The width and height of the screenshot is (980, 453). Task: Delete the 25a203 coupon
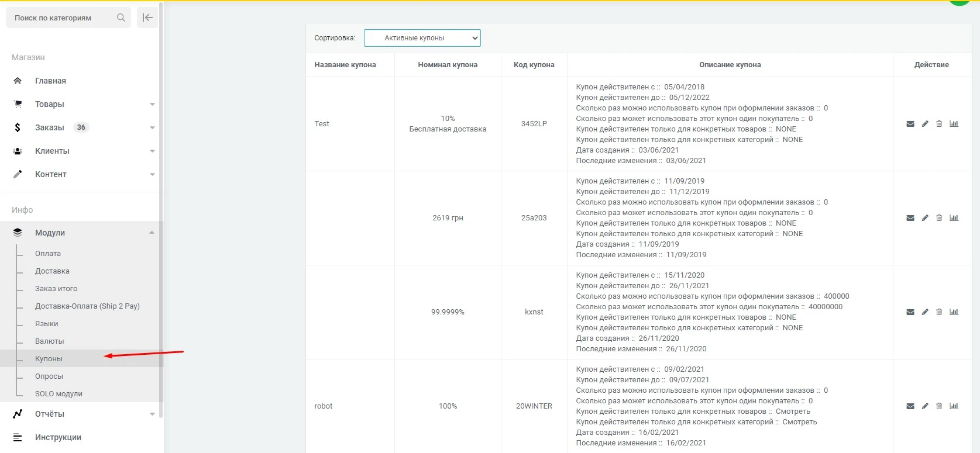(x=939, y=218)
